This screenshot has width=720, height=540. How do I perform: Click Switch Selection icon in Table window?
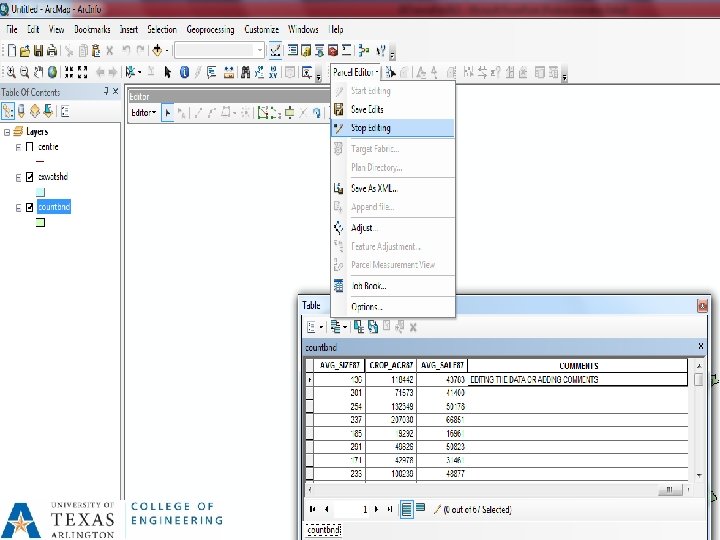(373, 327)
